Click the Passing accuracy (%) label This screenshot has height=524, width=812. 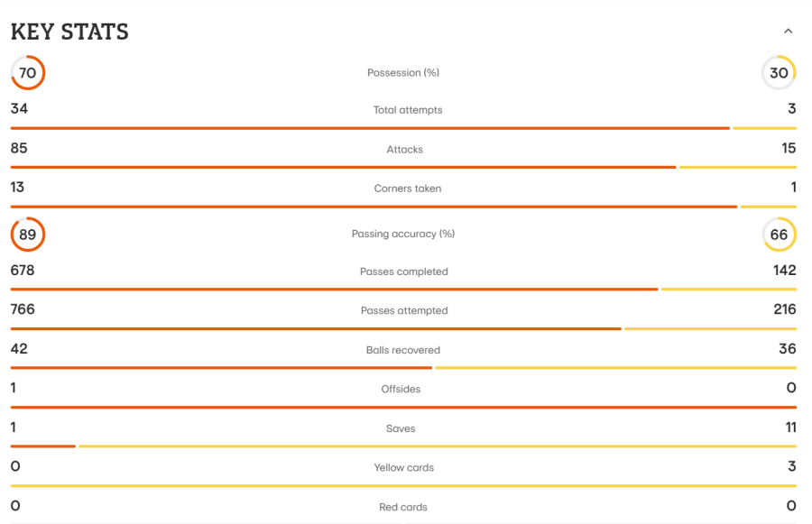403,234
